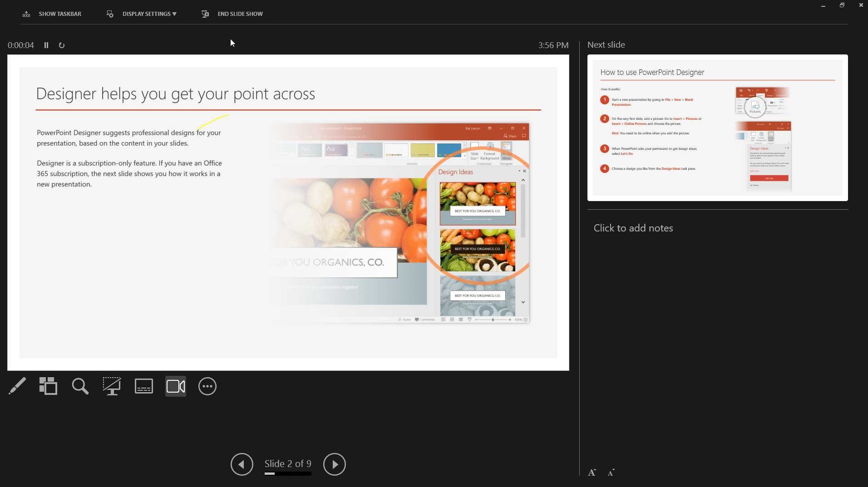This screenshot has height=487, width=868.
Task: Increase the notes text size
Action: 592,472
